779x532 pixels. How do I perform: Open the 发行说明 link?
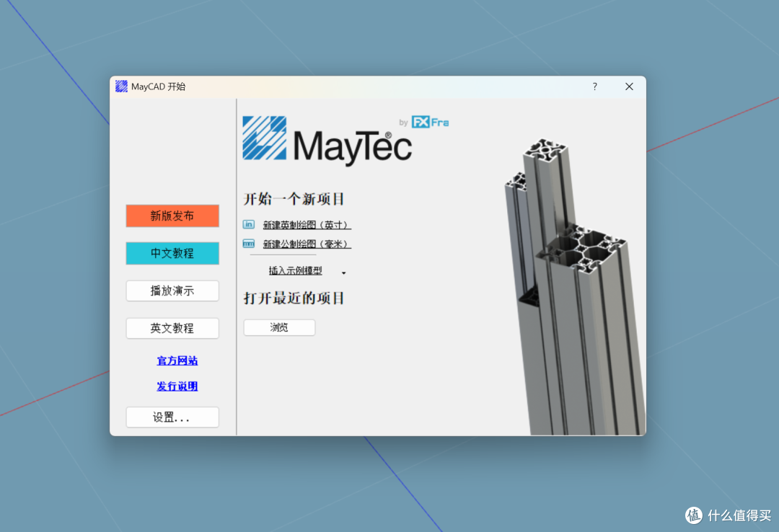point(177,386)
